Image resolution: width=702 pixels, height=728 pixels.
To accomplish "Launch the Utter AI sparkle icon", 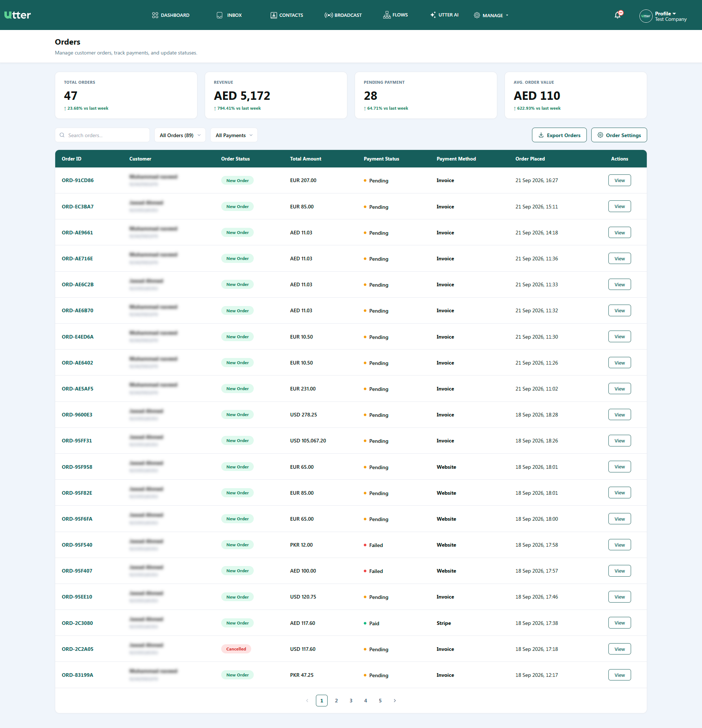I will (433, 15).
